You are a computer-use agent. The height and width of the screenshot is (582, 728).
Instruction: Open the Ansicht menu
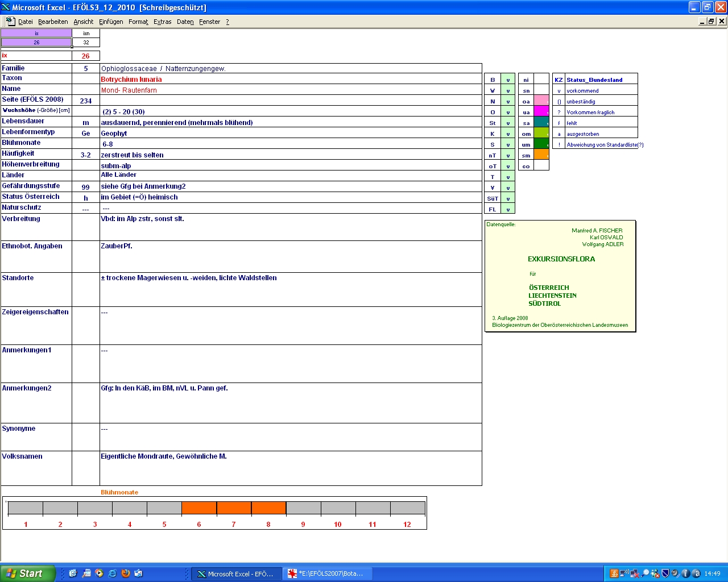[83, 22]
